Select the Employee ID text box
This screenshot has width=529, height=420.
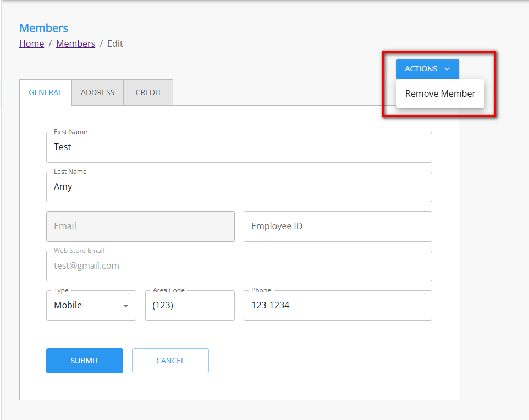pos(337,226)
